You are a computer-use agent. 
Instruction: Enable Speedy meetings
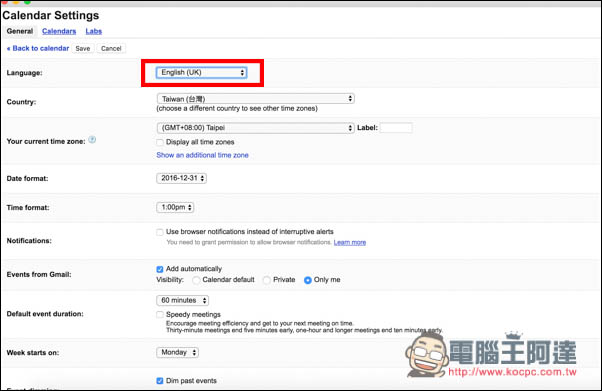(x=160, y=315)
